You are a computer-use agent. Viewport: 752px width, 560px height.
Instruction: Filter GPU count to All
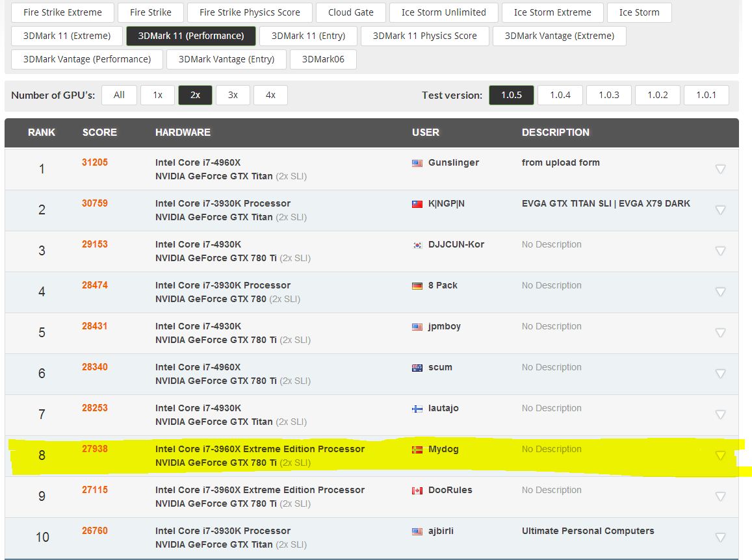pyautogui.click(x=119, y=95)
